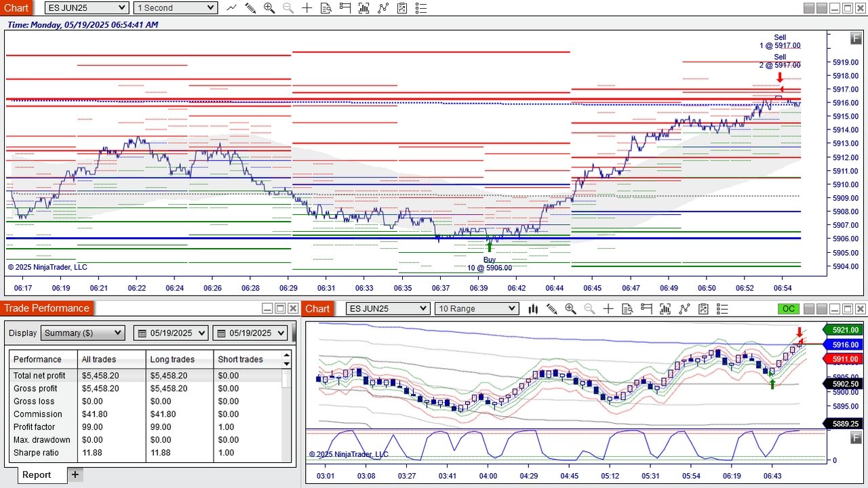Open Chart Trader in 1 Second chart
The height and width of the screenshot is (488, 868).
point(345,8)
